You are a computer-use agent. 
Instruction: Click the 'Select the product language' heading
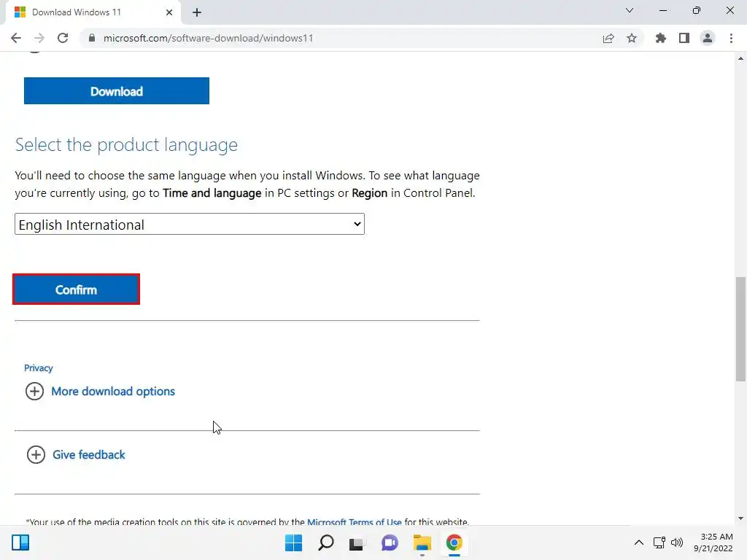(126, 144)
